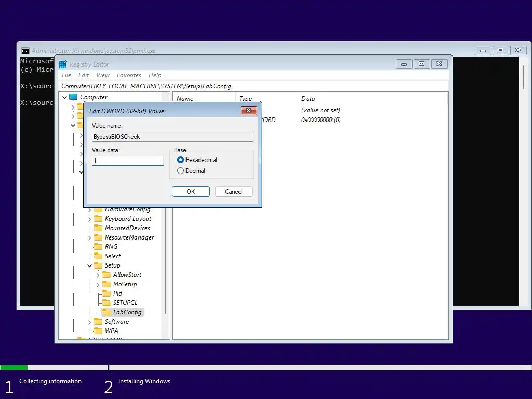Expand the Keyboard Layout key
The image size is (532, 399).
[x=89, y=219]
